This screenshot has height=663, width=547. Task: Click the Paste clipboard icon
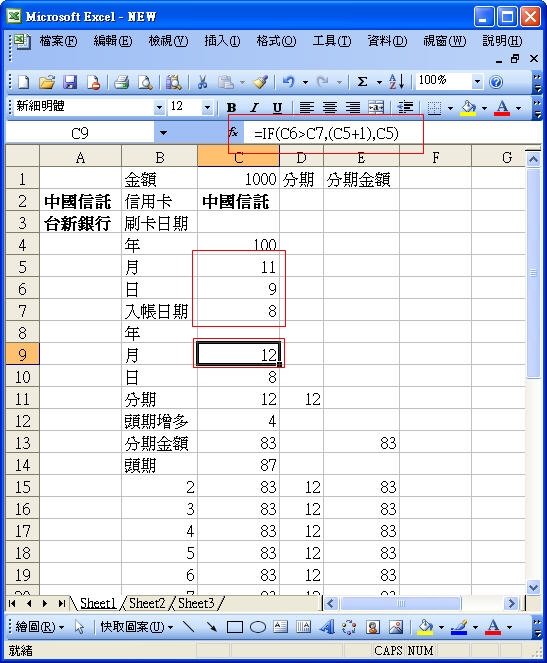(x=226, y=82)
